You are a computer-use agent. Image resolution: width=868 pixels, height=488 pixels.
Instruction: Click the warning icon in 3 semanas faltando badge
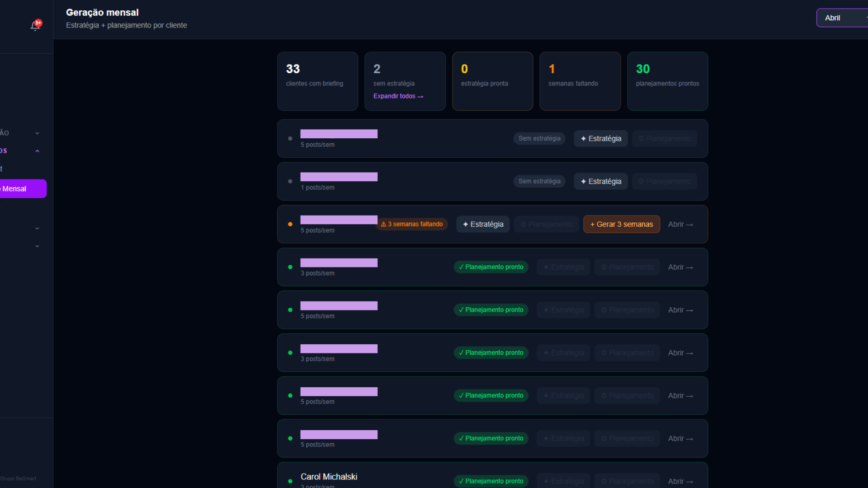pyautogui.click(x=383, y=224)
